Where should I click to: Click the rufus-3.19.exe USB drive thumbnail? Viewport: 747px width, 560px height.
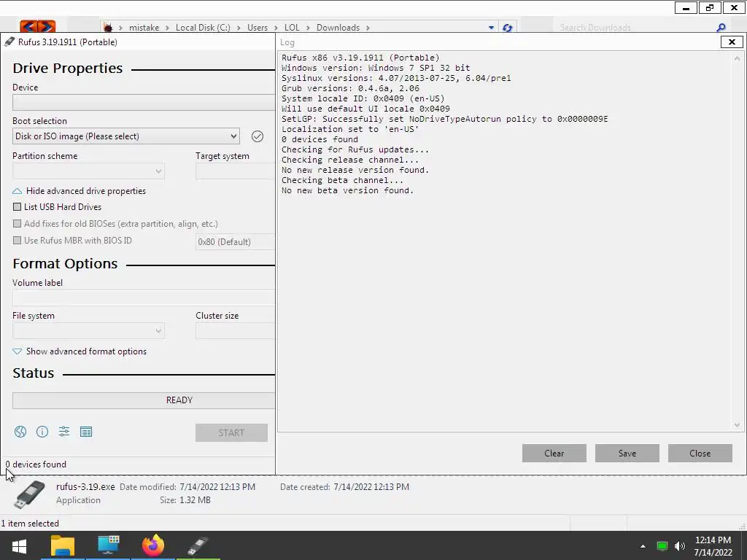(x=29, y=494)
